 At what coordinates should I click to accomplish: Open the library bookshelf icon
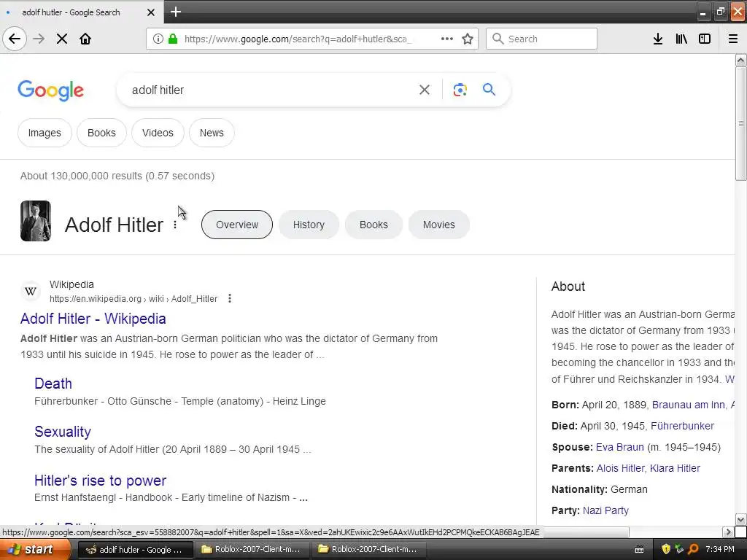click(x=681, y=39)
